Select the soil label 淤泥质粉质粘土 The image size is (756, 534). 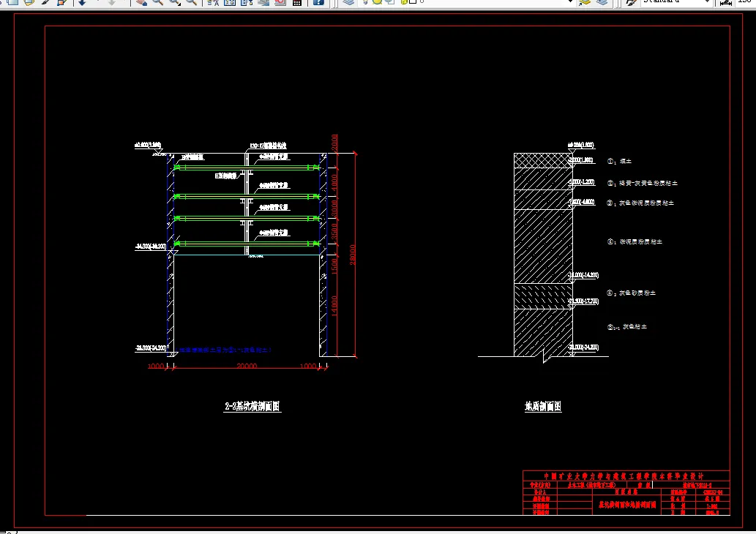tap(641, 242)
